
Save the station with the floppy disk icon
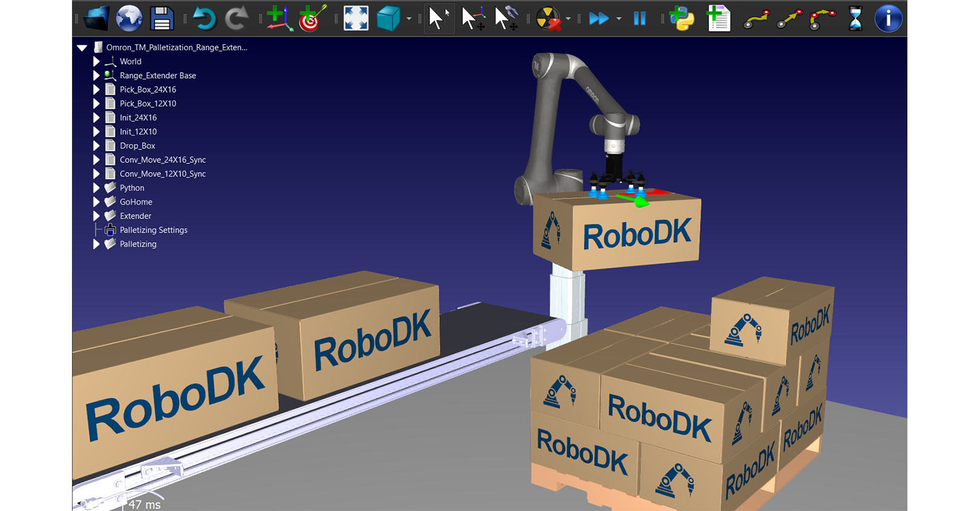click(x=162, y=19)
